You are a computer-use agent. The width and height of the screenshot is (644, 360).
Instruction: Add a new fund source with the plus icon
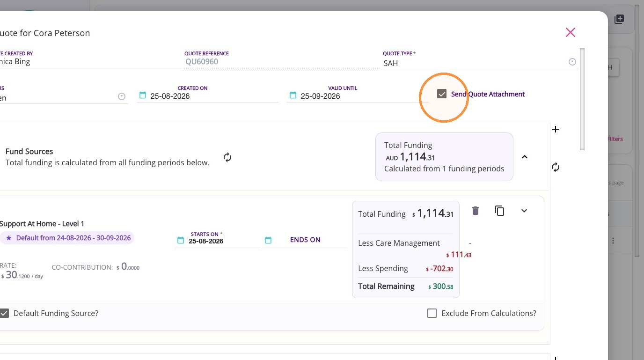coord(556,129)
